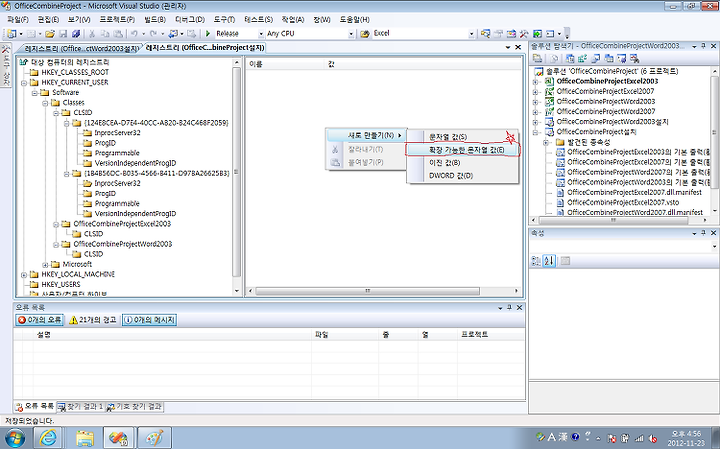Open the Excel find combo box dropdown
This screenshot has width=720, height=449.
coord(471,34)
